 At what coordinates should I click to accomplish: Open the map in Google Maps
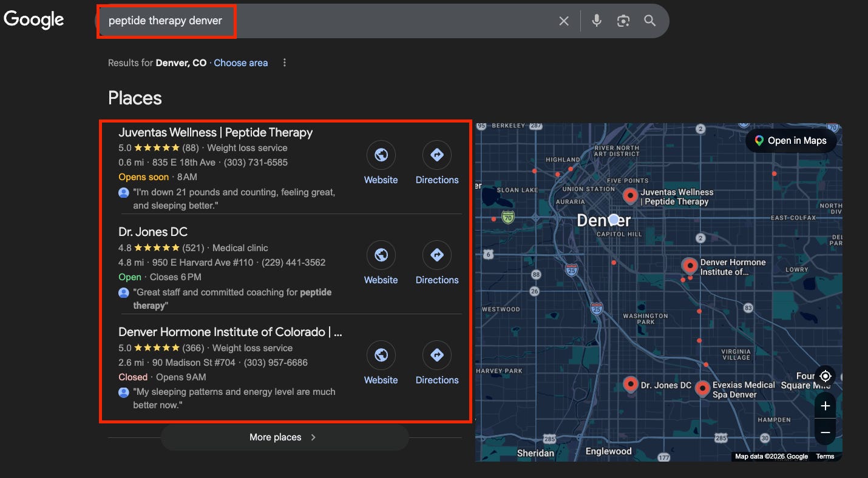[791, 141]
